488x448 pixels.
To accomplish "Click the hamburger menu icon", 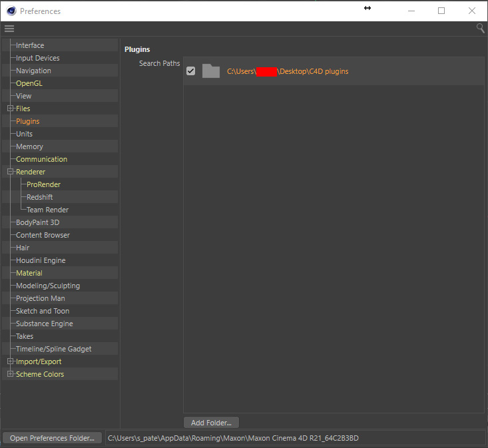I will (x=9, y=29).
